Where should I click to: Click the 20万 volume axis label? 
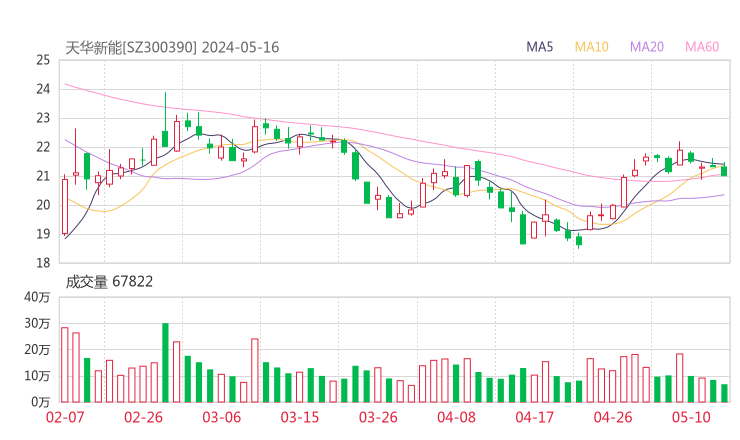click(37, 350)
